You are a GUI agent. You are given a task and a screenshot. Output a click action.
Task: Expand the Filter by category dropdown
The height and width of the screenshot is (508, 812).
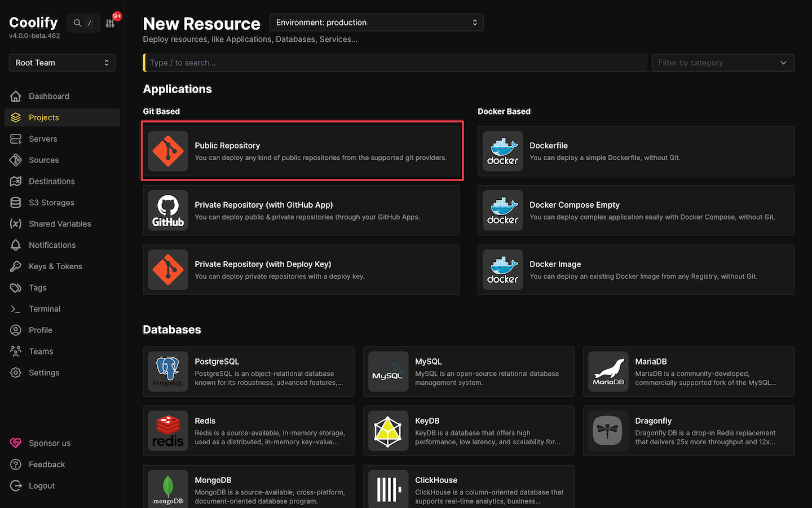[x=722, y=63]
